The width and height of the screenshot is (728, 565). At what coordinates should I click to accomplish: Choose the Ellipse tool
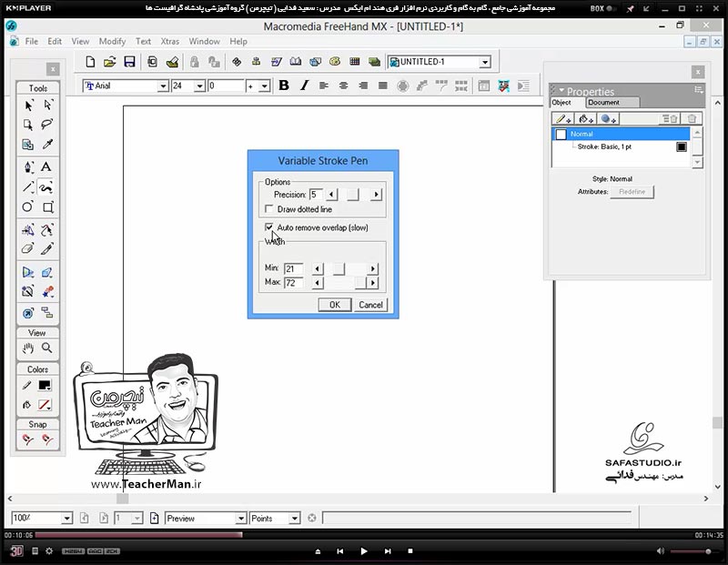point(28,207)
